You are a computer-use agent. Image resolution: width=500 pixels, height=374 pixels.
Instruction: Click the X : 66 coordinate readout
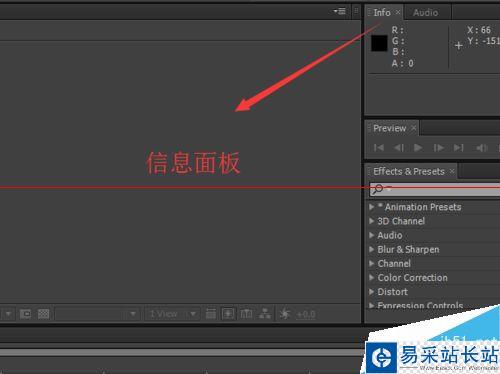click(x=479, y=30)
